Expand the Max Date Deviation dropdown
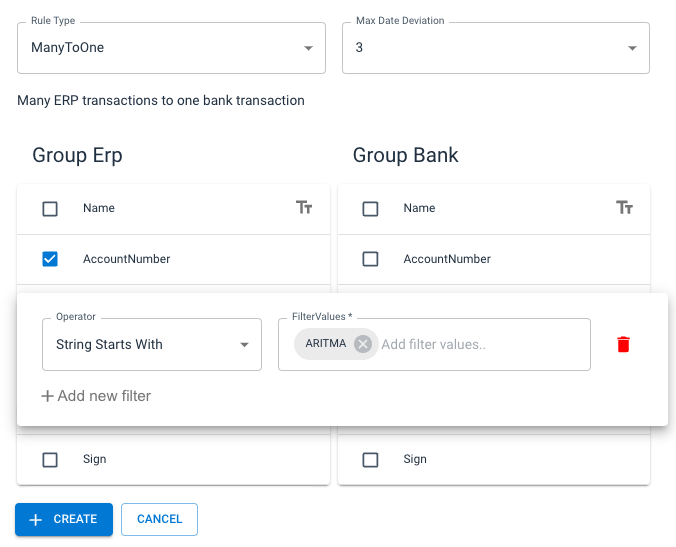The image size is (676, 547). [x=495, y=47]
